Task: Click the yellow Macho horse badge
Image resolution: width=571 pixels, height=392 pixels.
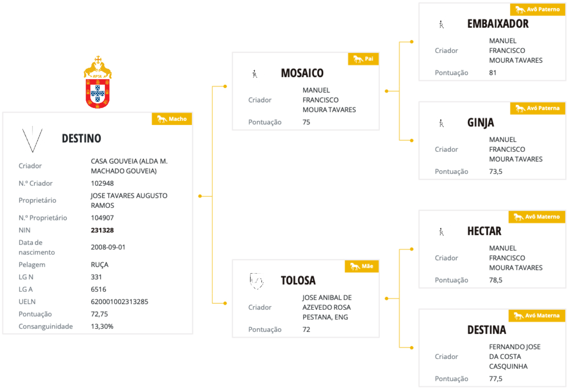Action: coord(172,119)
